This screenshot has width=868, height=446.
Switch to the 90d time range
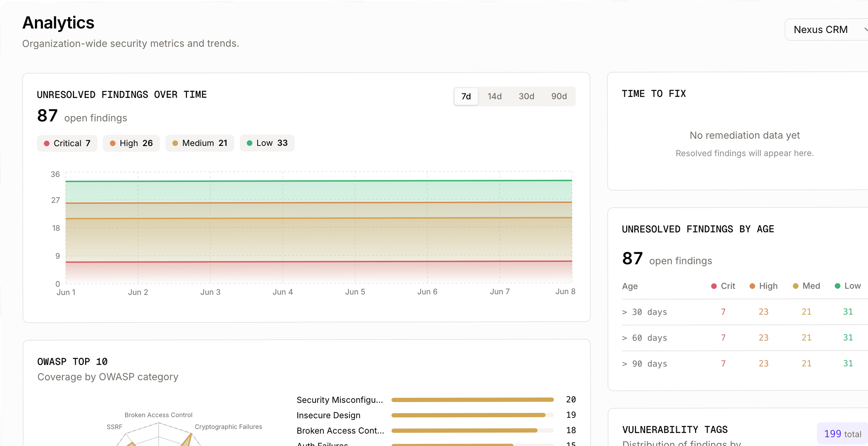click(559, 96)
